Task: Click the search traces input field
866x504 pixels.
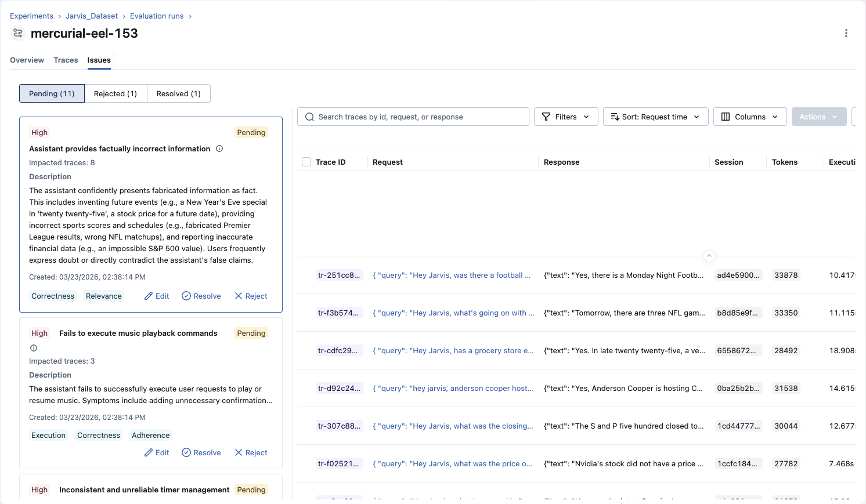Action: (x=413, y=117)
